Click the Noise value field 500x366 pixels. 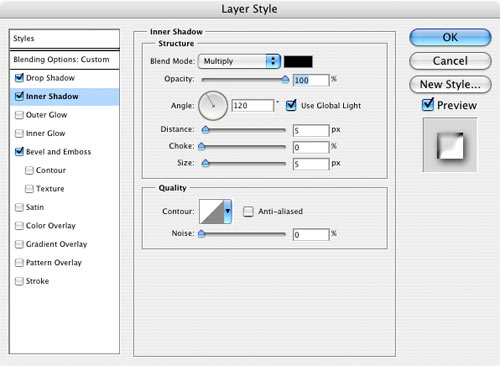click(x=311, y=235)
